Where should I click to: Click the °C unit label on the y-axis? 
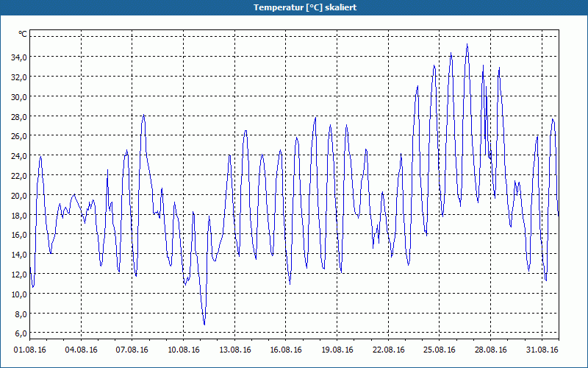pos(23,34)
